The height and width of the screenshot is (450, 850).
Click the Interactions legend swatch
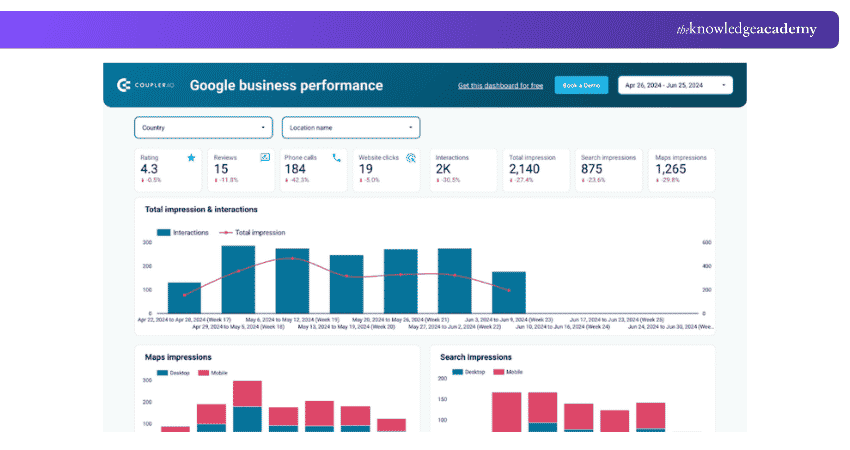click(x=164, y=233)
